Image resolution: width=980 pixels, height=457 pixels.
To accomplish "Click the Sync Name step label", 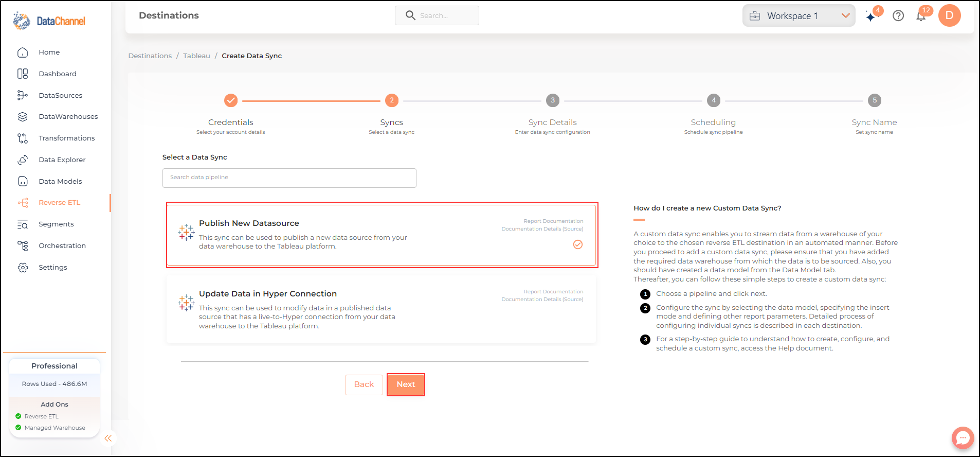I will [874, 122].
